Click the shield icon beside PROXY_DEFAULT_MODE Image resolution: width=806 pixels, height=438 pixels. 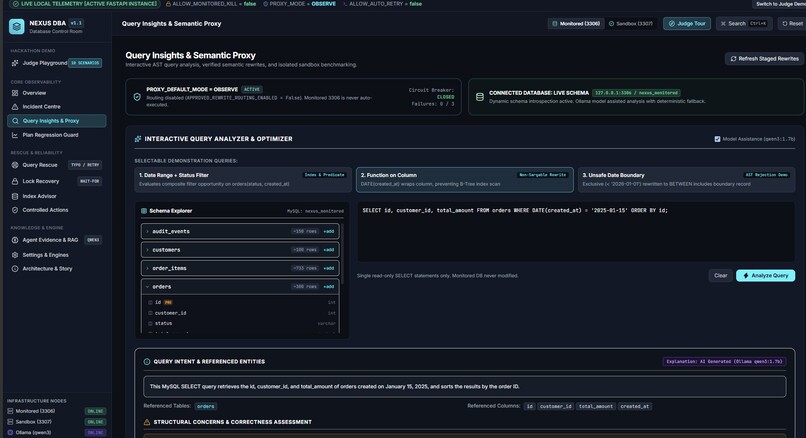(x=137, y=97)
